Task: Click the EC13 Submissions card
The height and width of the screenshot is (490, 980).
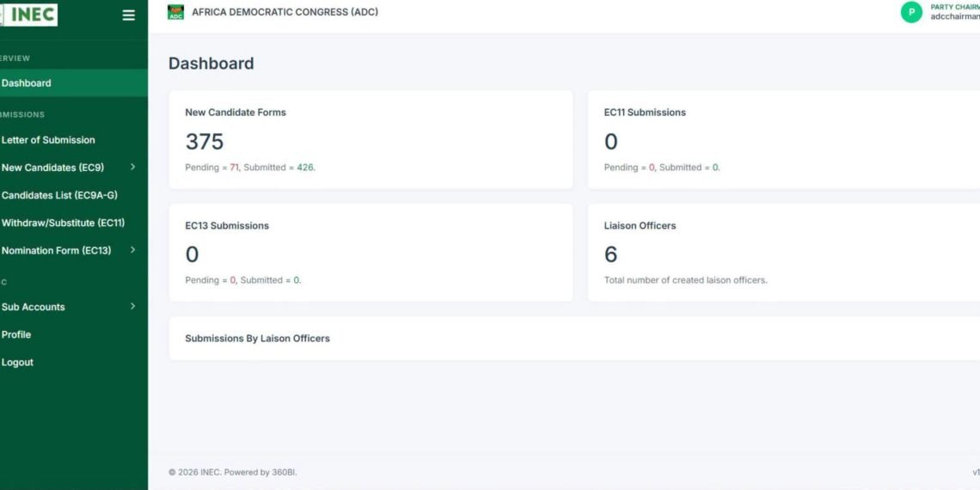Action: point(371,252)
